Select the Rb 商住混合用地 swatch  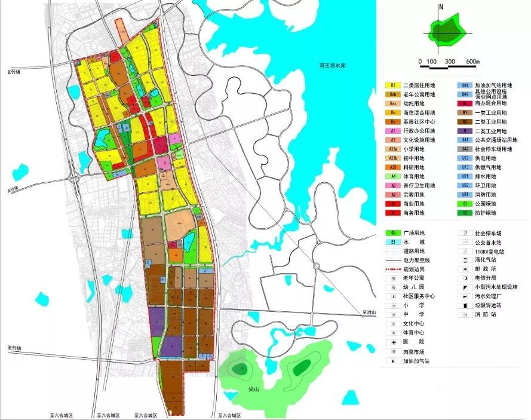394,113
